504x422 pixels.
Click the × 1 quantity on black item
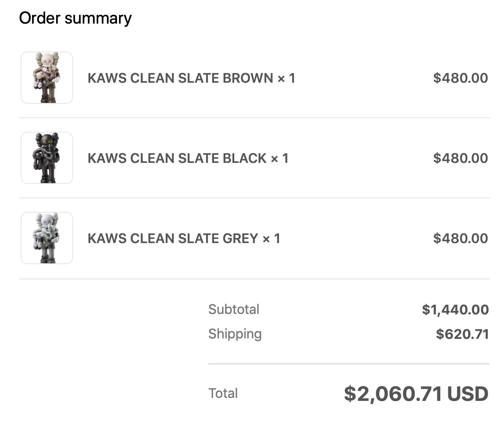pos(279,158)
